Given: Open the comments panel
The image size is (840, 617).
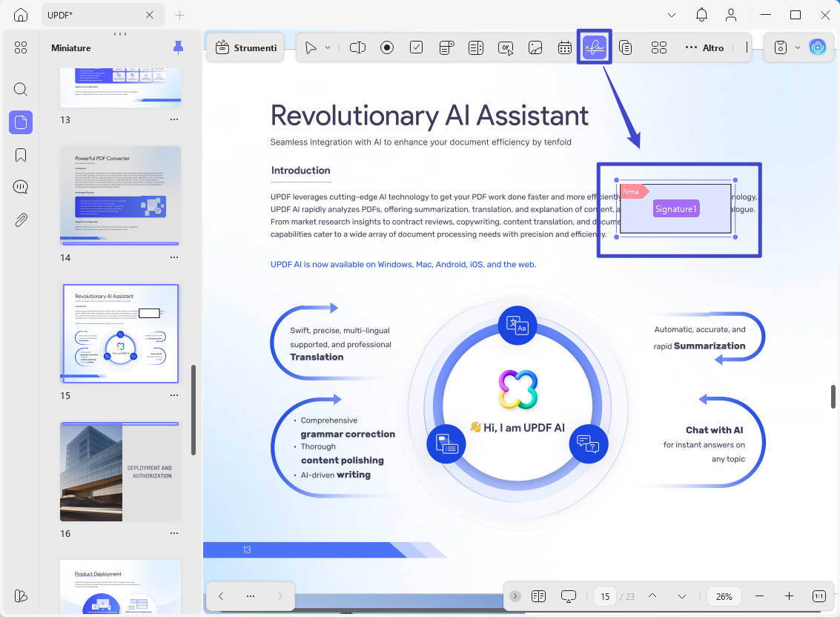Looking at the screenshot, I should click(20, 187).
